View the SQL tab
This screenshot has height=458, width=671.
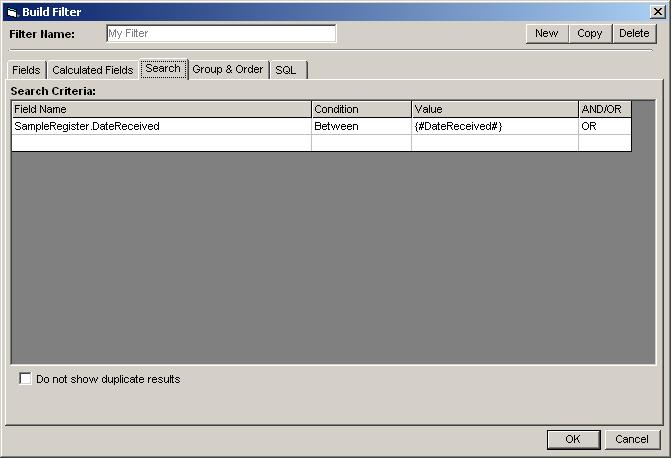[286, 70]
